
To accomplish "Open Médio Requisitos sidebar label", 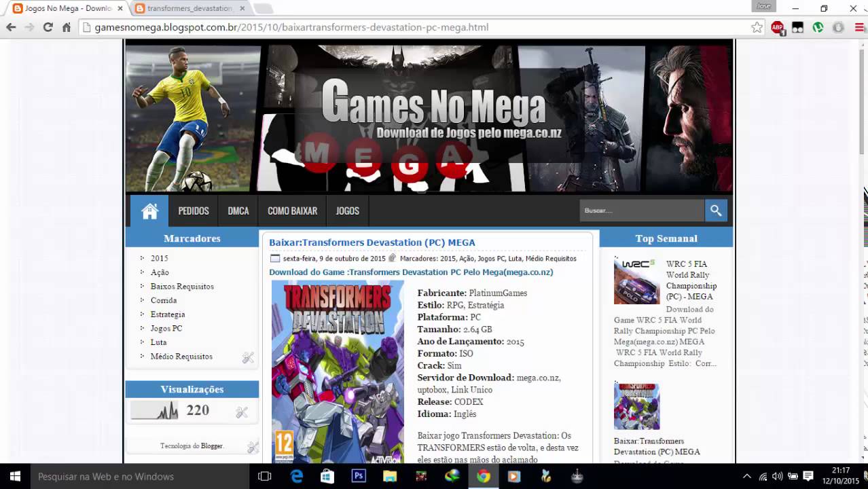I will click(181, 357).
